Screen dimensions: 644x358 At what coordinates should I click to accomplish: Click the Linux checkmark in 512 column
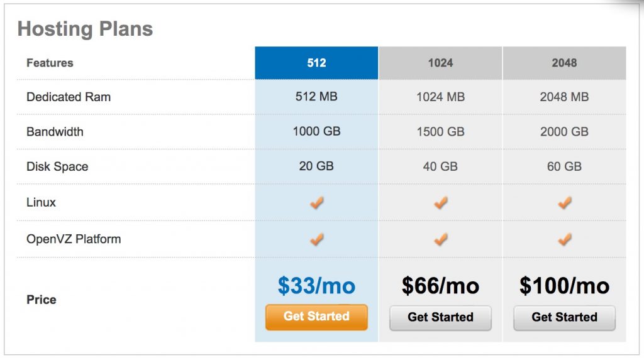tap(317, 202)
